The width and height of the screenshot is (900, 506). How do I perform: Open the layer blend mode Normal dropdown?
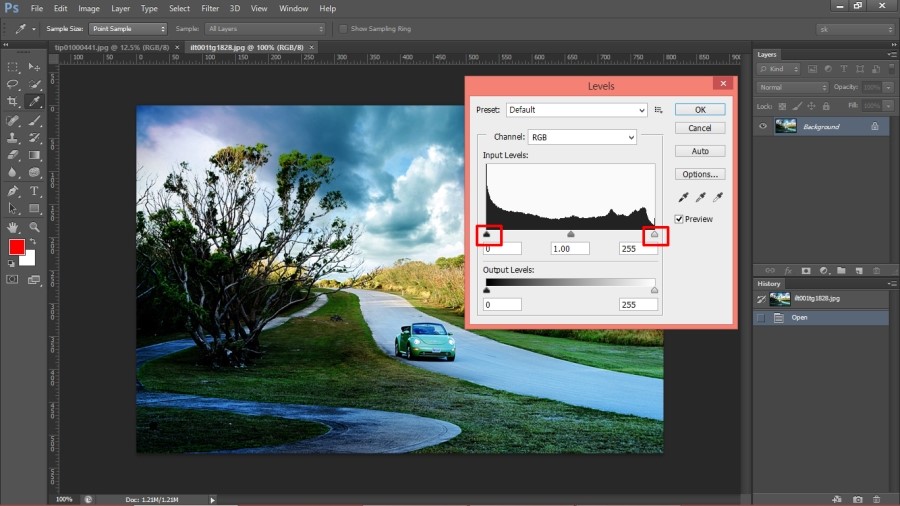pyautogui.click(x=792, y=87)
